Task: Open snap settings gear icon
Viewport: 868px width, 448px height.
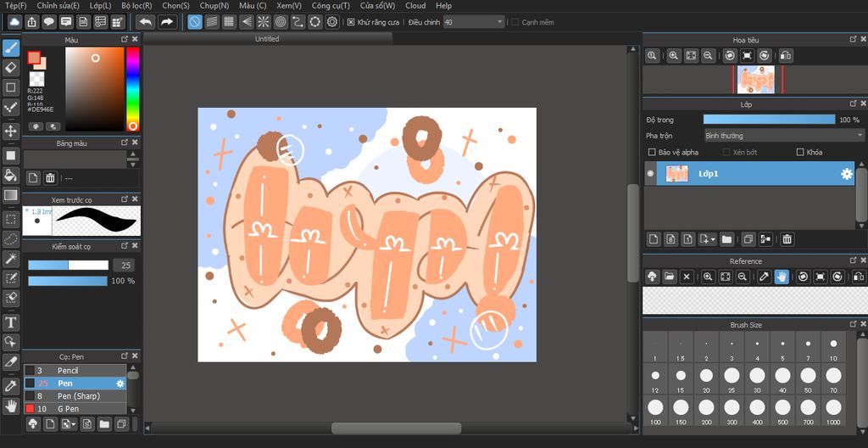Action: pos(332,22)
